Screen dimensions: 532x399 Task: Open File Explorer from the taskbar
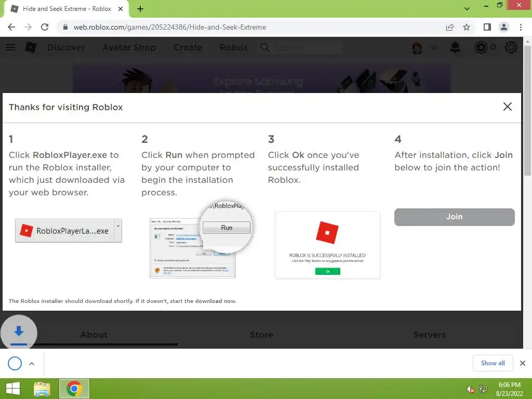point(42,389)
